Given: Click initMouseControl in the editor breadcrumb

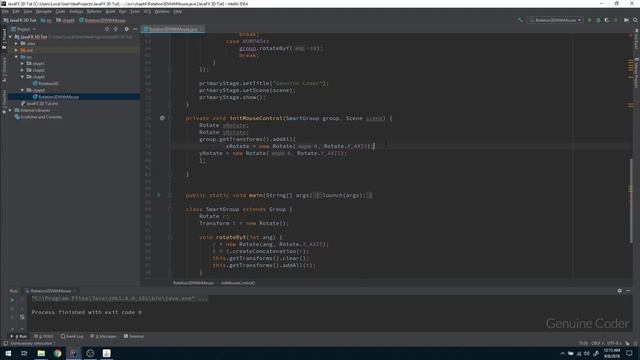Looking at the screenshot, I should pyautogui.click(x=238, y=283).
